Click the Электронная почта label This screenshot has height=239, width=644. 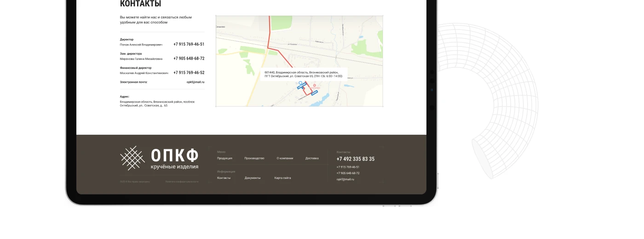(x=134, y=82)
